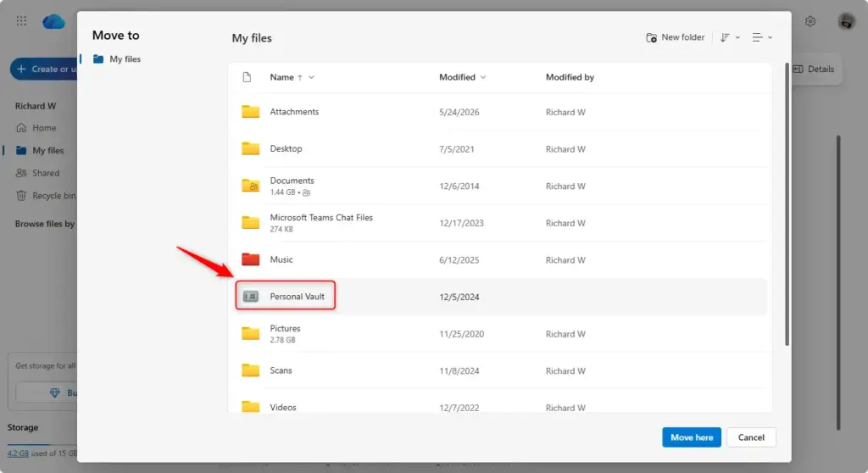The height and width of the screenshot is (473, 868).
Task: Open Shared in the sidebar
Action: click(x=46, y=173)
